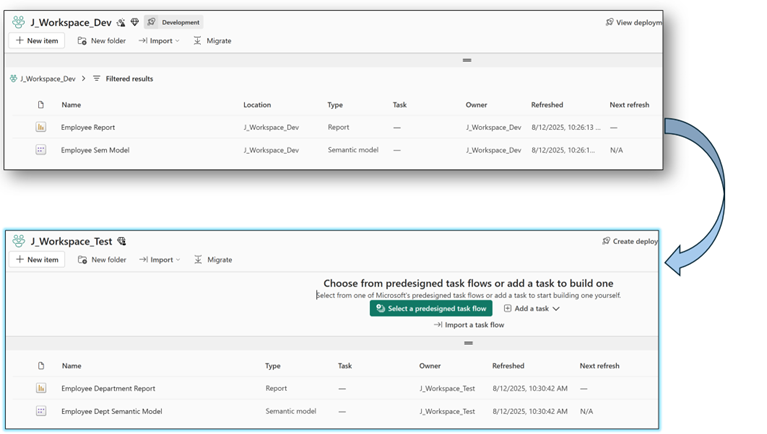The height and width of the screenshot is (434, 767).
Task: Click Task column header in Test workspace
Action: click(x=345, y=365)
